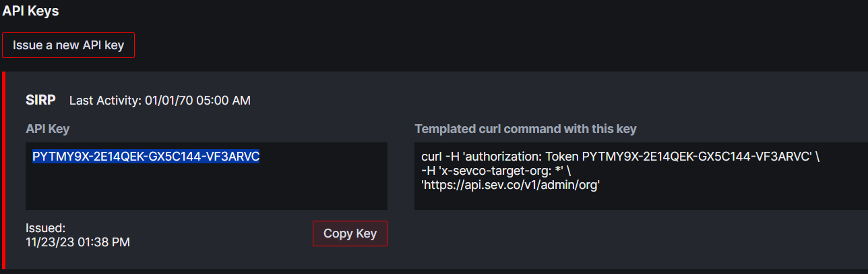Image resolution: width=868 pixels, height=274 pixels.
Task: Click the 11/23/23 01:38 PM issued date
Action: [78, 242]
